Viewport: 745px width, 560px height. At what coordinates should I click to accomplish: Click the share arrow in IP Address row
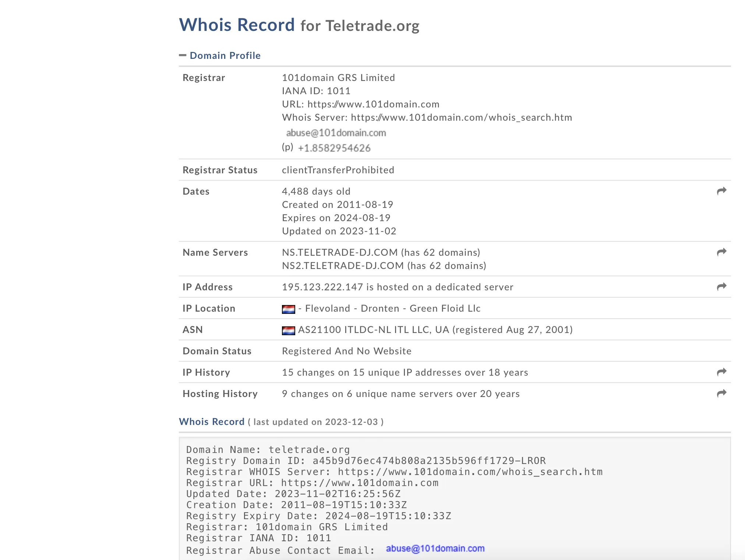(x=721, y=287)
